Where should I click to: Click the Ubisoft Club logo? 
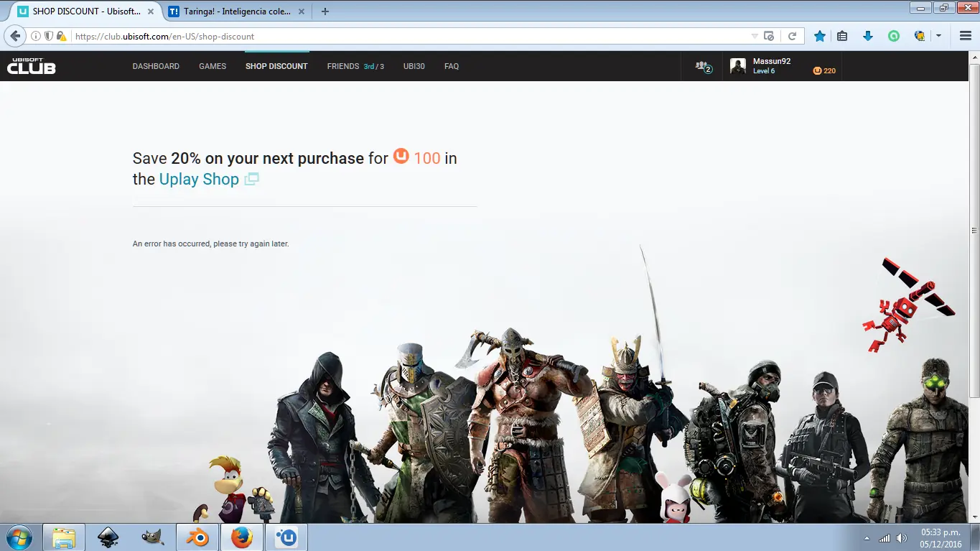tap(31, 65)
